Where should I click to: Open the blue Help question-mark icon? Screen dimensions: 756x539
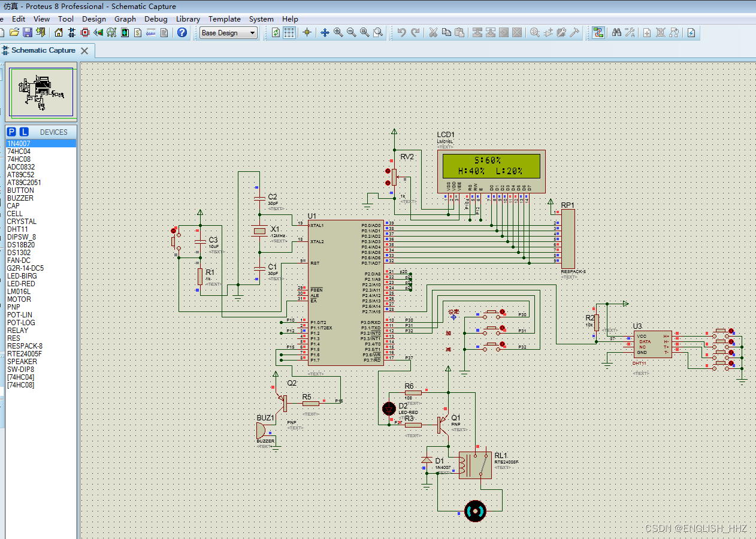point(182,32)
